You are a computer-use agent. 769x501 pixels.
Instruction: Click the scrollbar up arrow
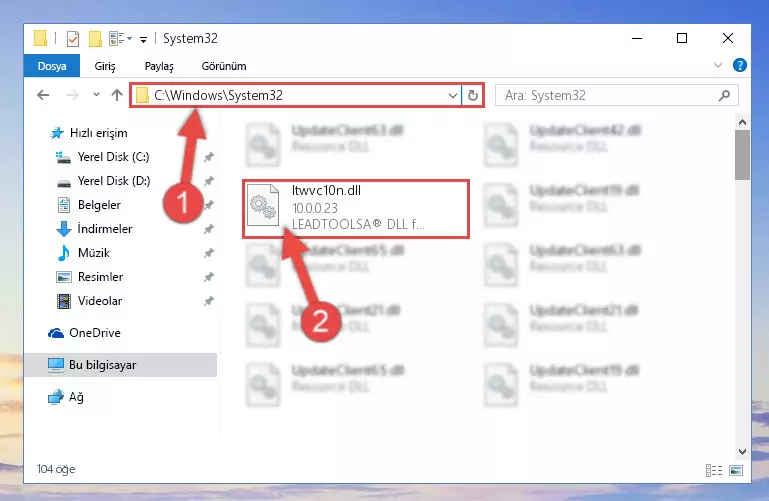point(742,122)
